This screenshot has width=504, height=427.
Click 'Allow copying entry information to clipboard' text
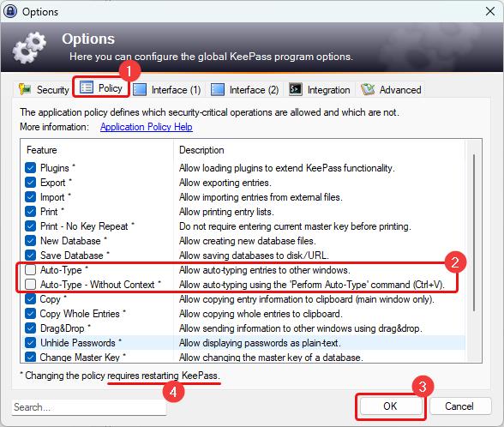click(307, 299)
